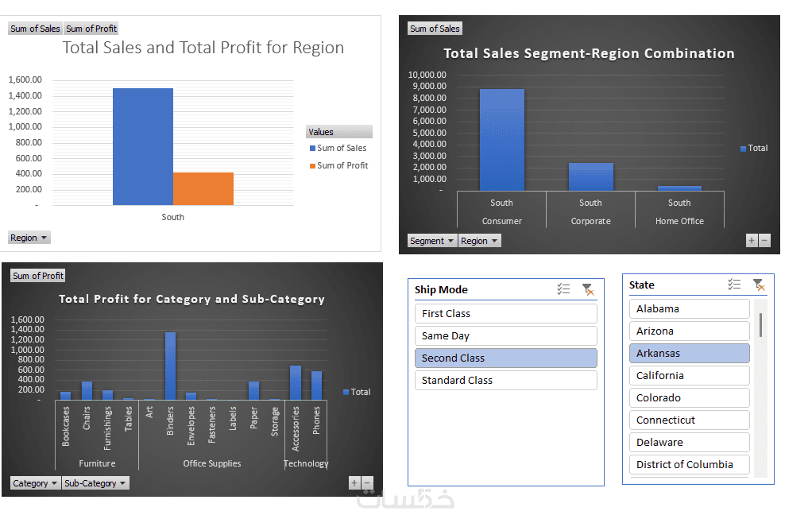Clear filter on State slicer
This screenshot has height=519, width=812.
tap(759, 285)
